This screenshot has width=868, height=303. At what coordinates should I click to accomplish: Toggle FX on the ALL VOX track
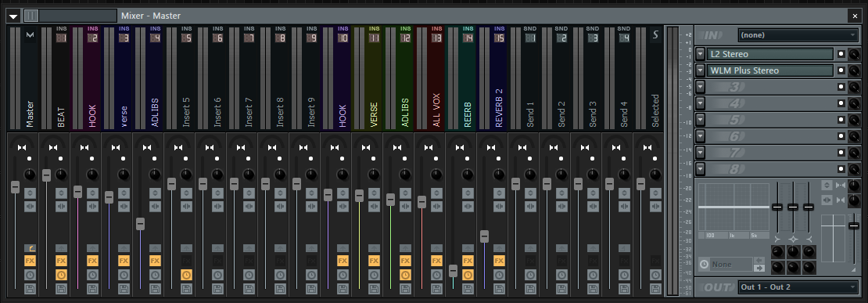436,261
